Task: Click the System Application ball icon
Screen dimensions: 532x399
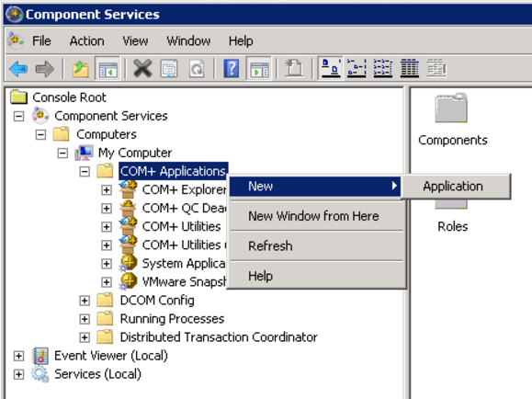Action: coord(128,263)
